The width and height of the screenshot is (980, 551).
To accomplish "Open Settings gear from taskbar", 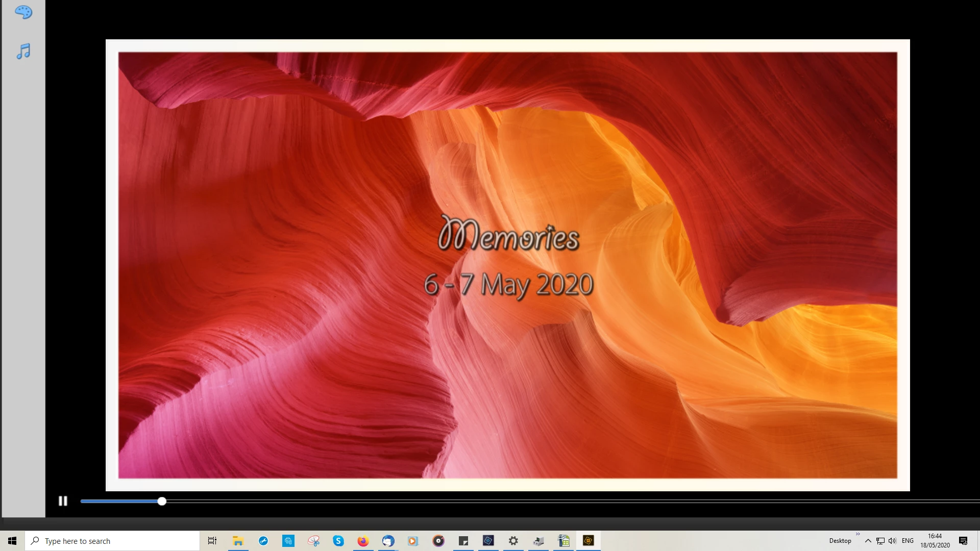I will coord(513,541).
